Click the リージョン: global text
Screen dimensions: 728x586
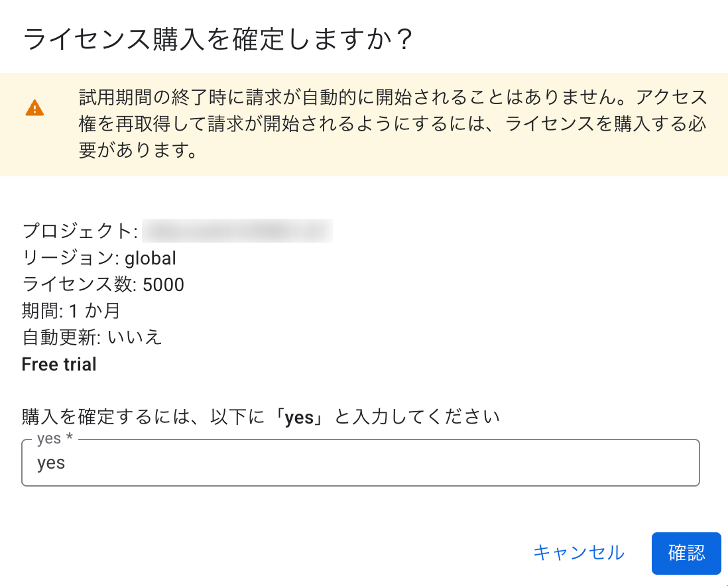point(98,258)
